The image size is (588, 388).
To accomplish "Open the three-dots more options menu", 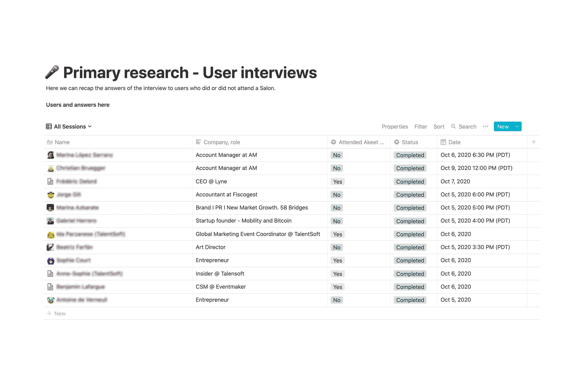I will point(485,127).
